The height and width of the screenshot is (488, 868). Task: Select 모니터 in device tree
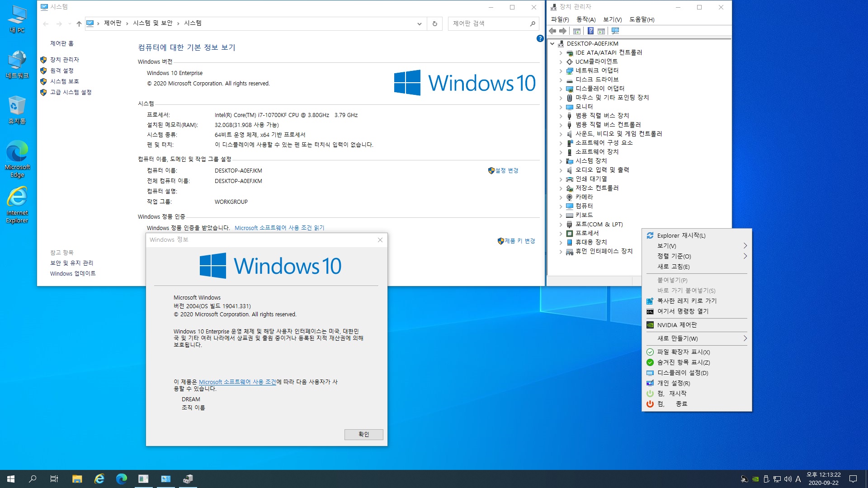(584, 107)
